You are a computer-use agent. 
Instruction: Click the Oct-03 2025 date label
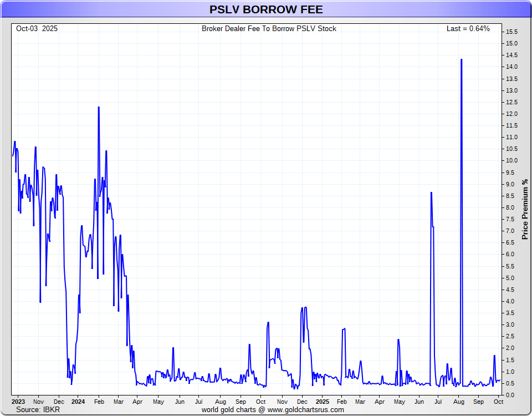[37, 29]
